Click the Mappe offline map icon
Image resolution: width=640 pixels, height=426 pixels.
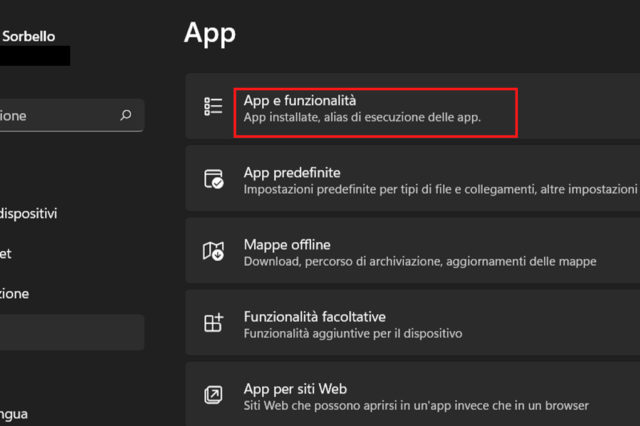tap(213, 252)
